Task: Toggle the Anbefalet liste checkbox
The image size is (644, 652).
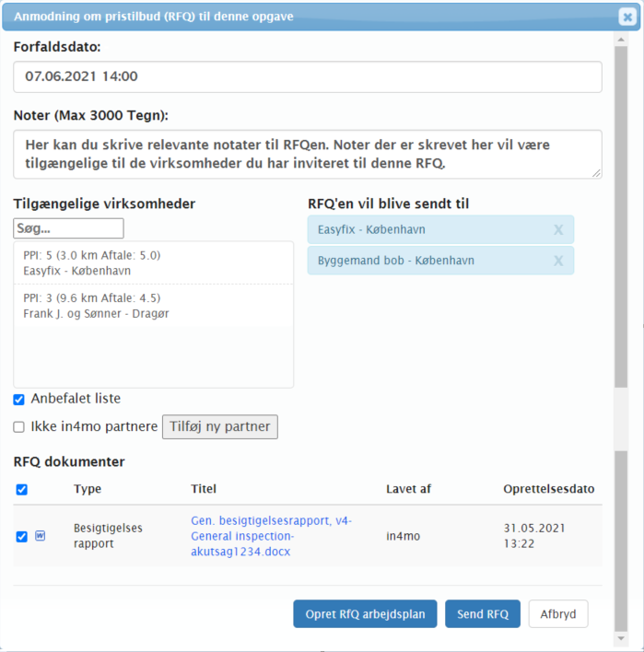Action: [19, 400]
